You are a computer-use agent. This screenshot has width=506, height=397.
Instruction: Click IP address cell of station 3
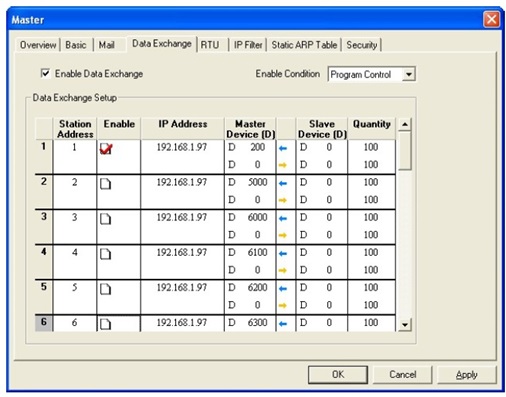tap(182, 227)
